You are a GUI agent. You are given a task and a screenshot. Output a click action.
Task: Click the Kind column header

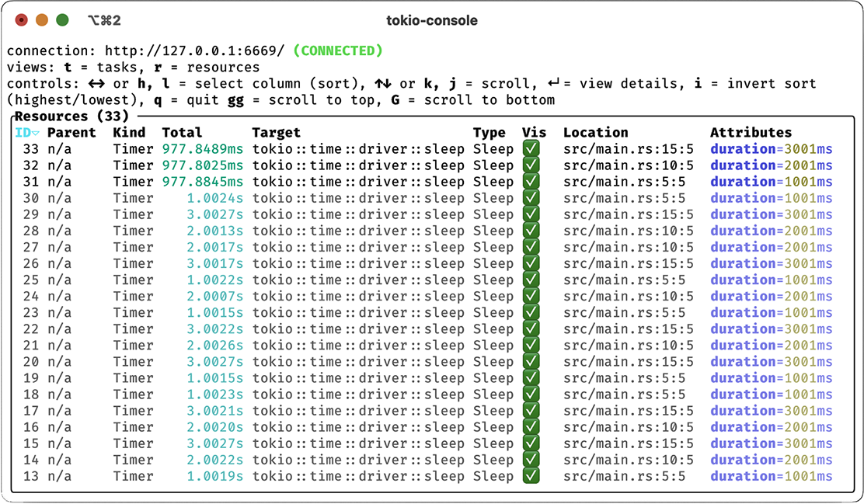[129, 133]
